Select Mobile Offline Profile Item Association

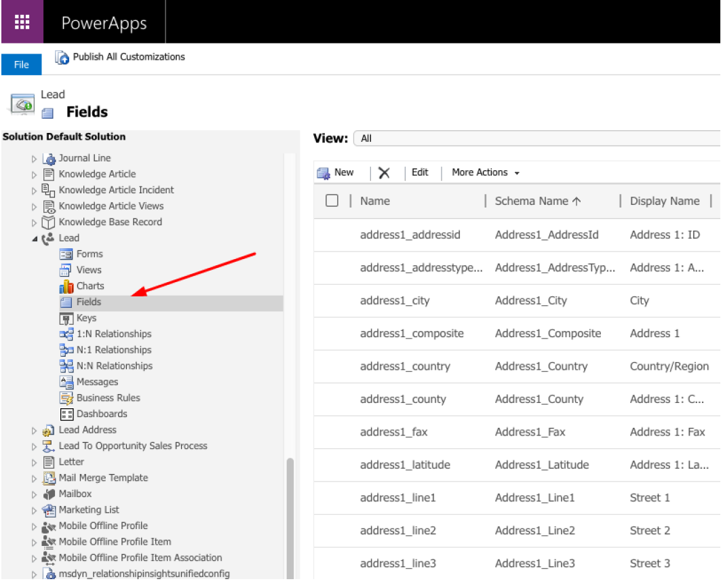tap(140, 557)
